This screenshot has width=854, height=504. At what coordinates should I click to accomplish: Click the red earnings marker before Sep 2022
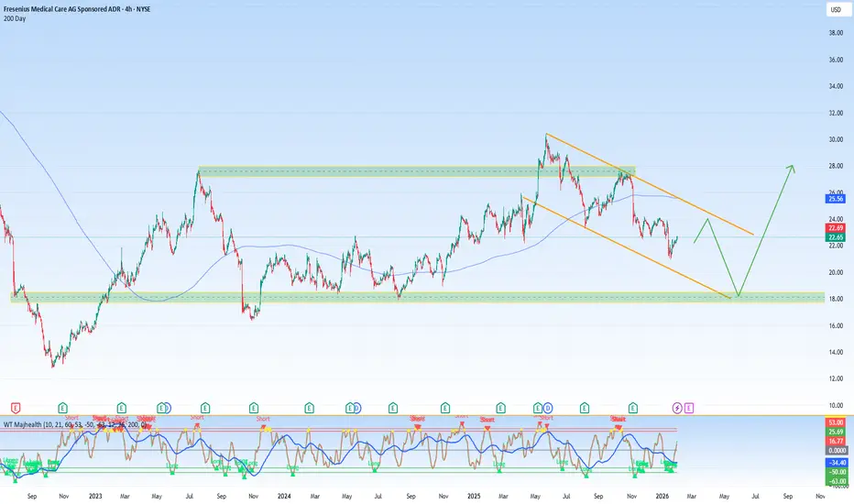click(16, 408)
